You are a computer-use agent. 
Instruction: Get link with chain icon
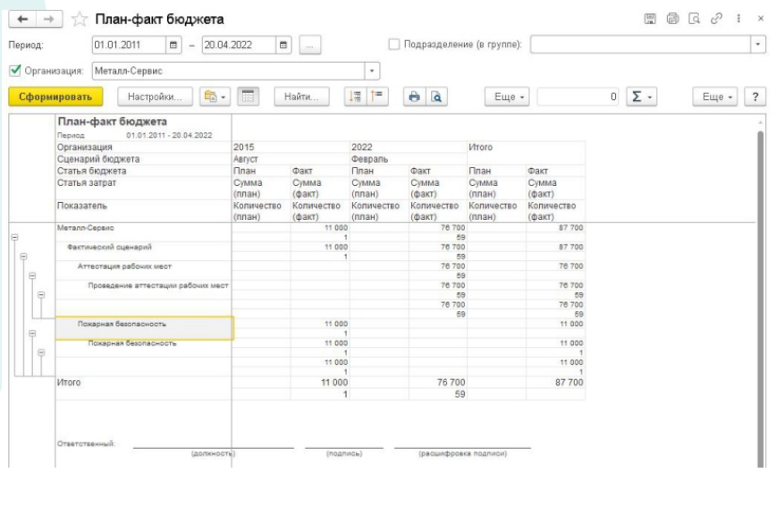(716, 19)
